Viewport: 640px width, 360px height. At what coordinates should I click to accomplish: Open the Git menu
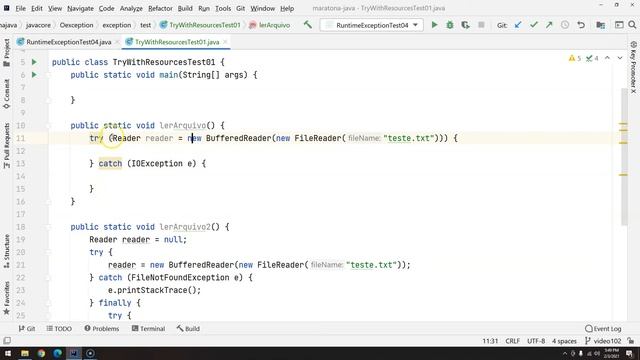[240, 8]
